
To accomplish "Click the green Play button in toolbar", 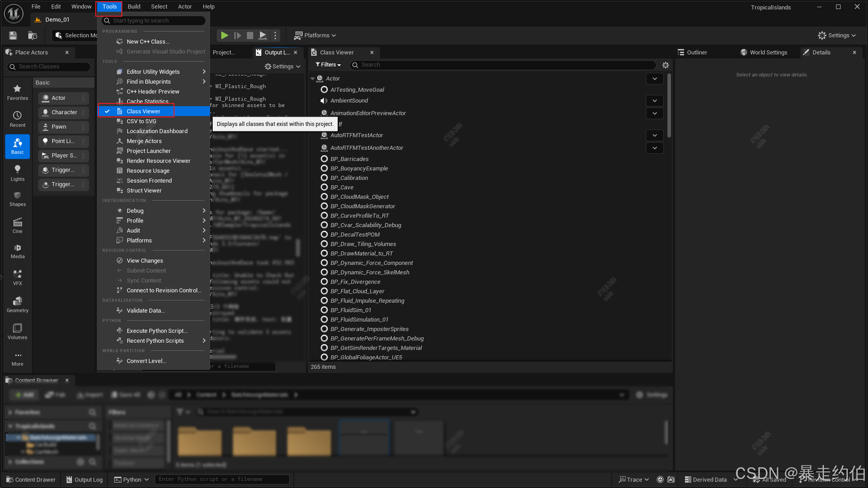I will (x=224, y=35).
